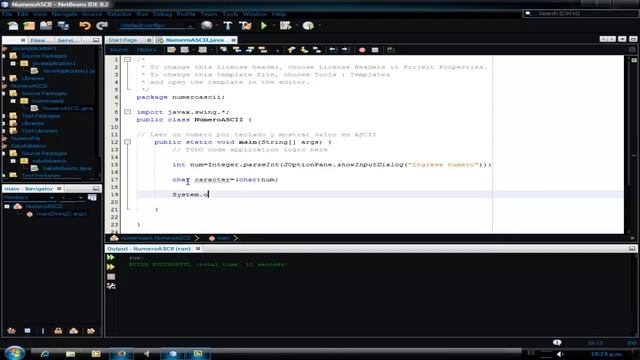This screenshot has width=640, height=360.
Task: Click the Open Project toolbar icon
Action: tap(46, 26)
